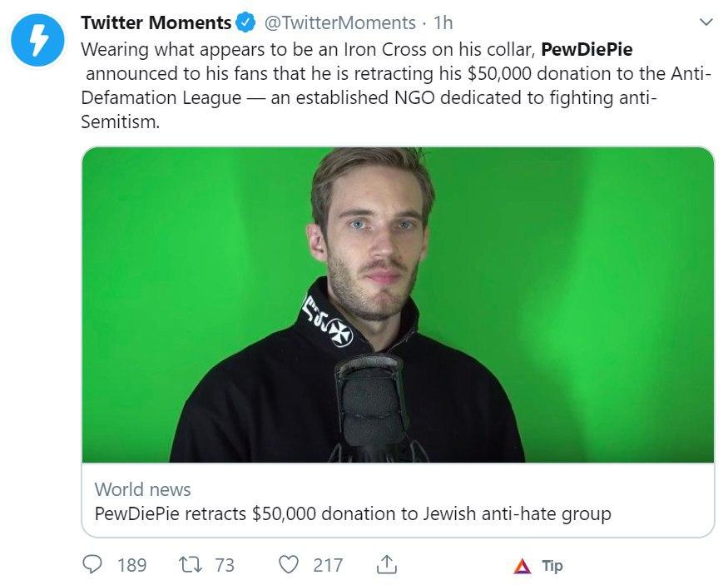
Task: Click the reply speech bubble icon
Action: coord(93,565)
